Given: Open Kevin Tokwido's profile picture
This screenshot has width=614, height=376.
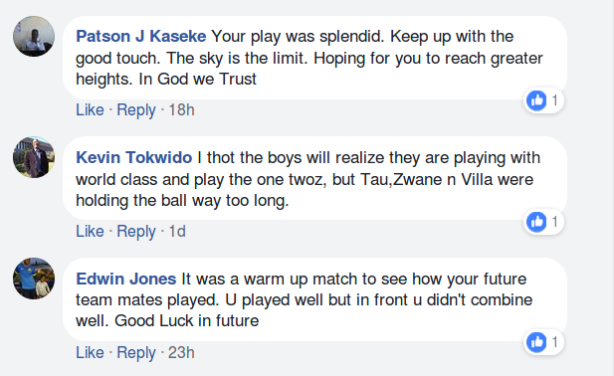Looking at the screenshot, I should [34, 157].
